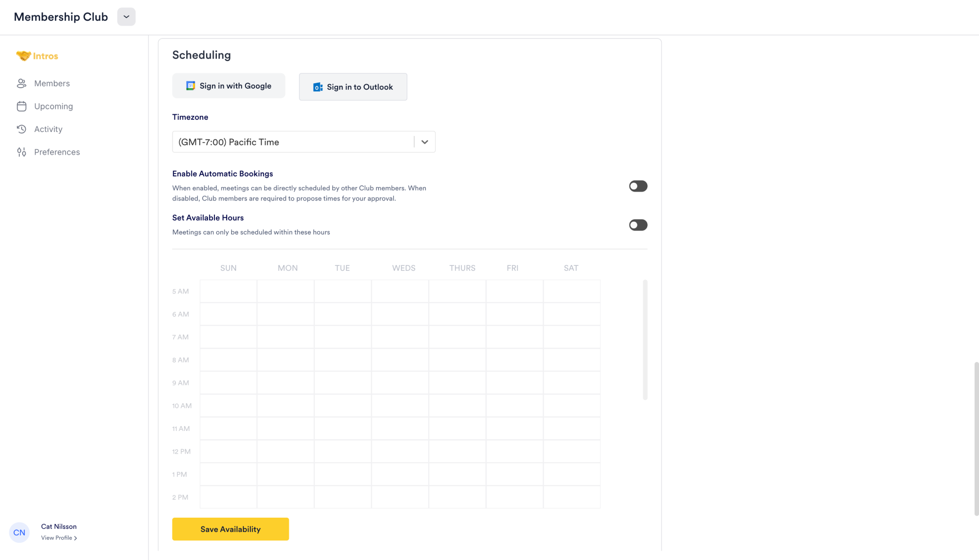Click the Upcoming calendar icon
This screenshot has width=979, height=560.
(22, 106)
